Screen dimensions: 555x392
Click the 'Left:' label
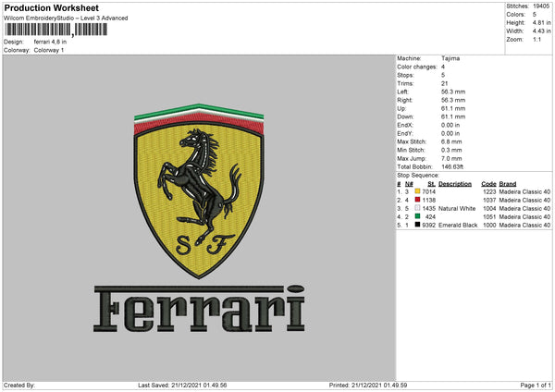[x=402, y=92]
